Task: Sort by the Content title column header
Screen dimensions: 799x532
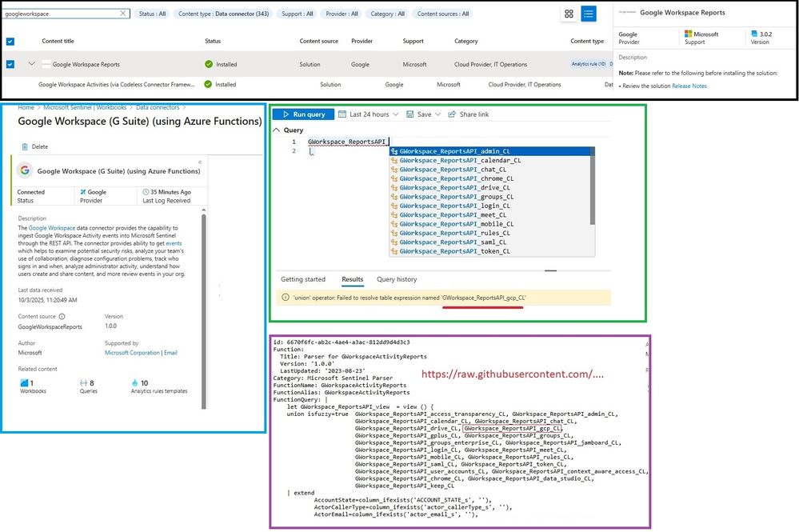Action: click(58, 42)
